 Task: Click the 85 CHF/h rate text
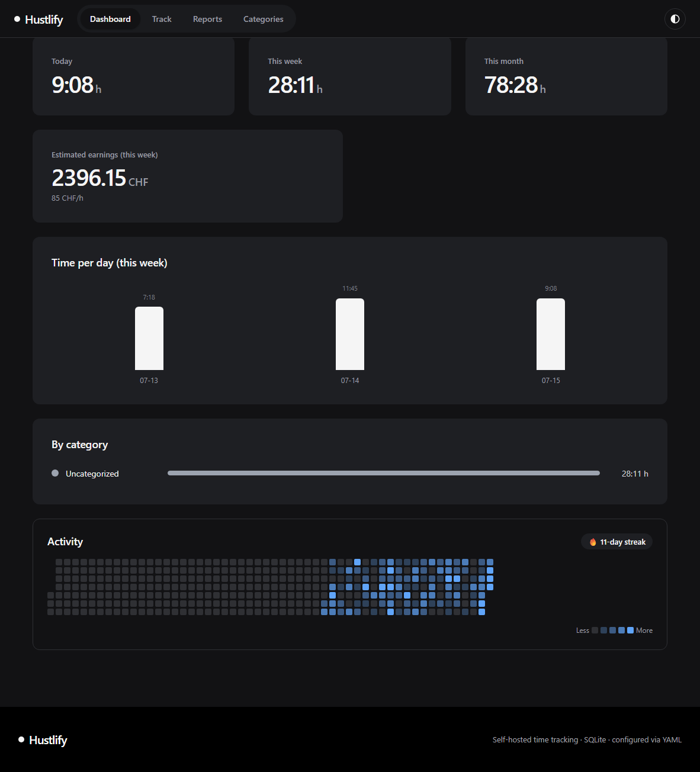(68, 198)
